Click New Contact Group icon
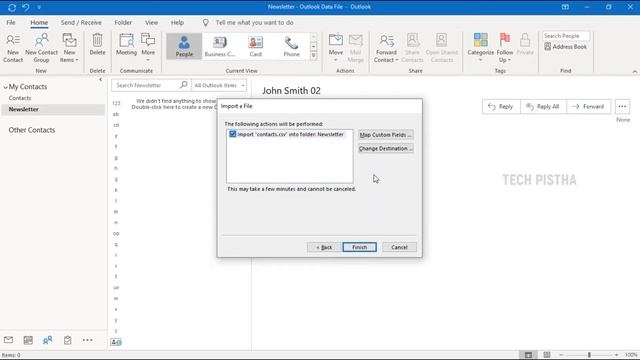Image resolution: width=640 pixels, height=360 pixels. [41, 48]
